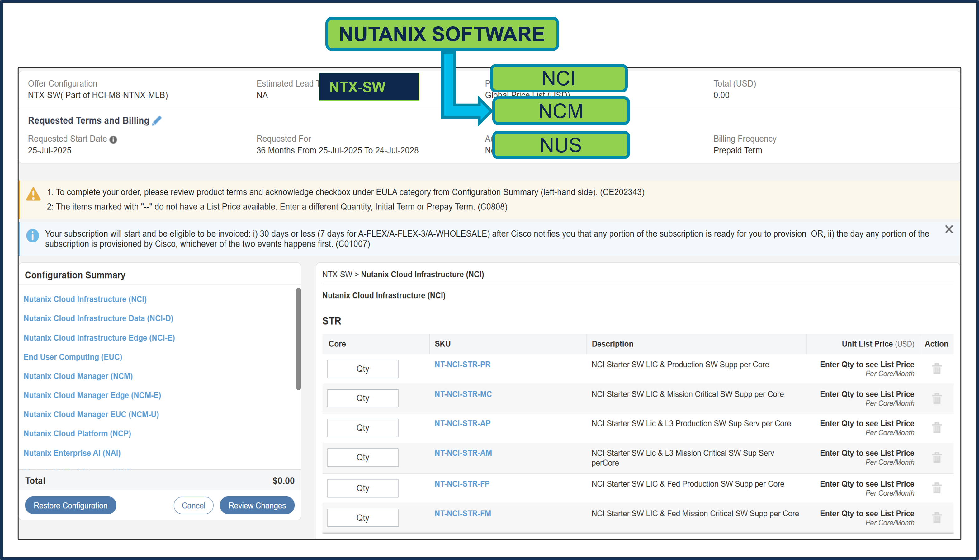Delete the NT-NCI-STR-PR row via trash icon
Image resolution: width=979 pixels, height=560 pixels.
pyautogui.click(x=937, y=369)
